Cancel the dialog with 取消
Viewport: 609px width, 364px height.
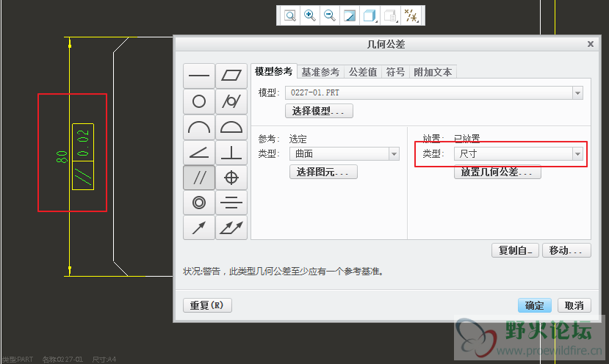(x=574, y=305)
